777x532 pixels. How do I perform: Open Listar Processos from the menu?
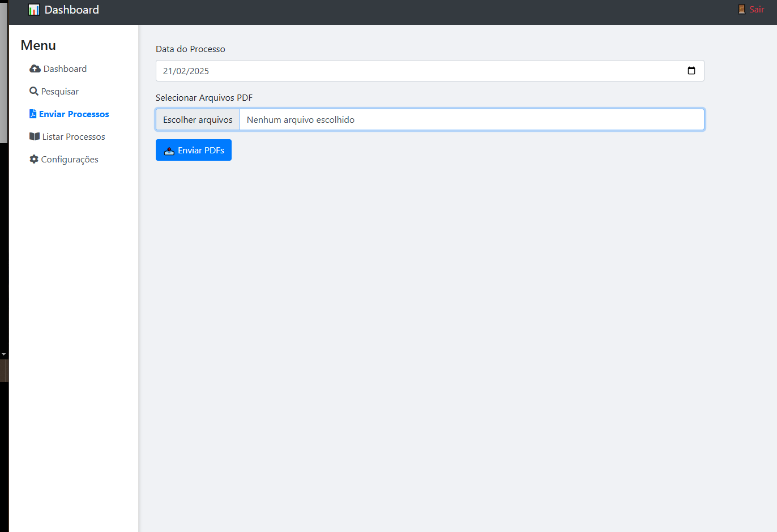click(x=74, y=136)
